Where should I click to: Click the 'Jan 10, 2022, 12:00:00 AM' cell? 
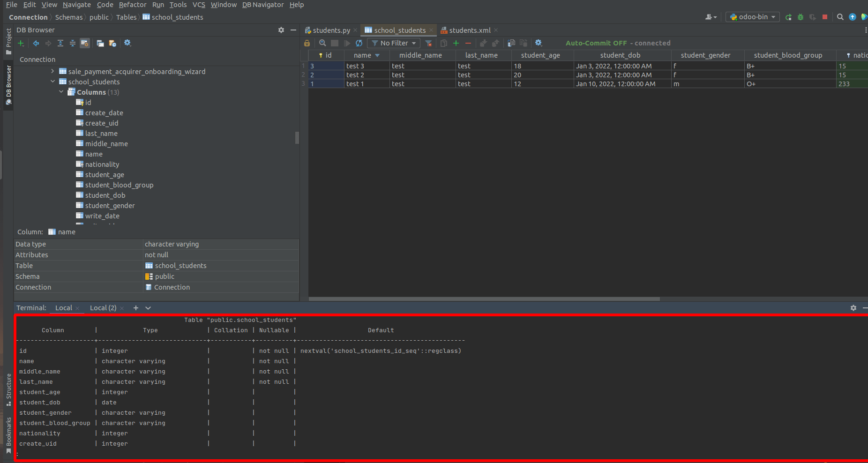pyautogui.click(x=622, y=84)
